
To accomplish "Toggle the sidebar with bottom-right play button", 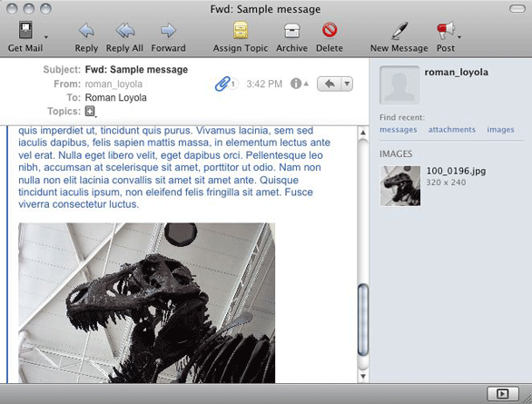I will coord(502,394).
